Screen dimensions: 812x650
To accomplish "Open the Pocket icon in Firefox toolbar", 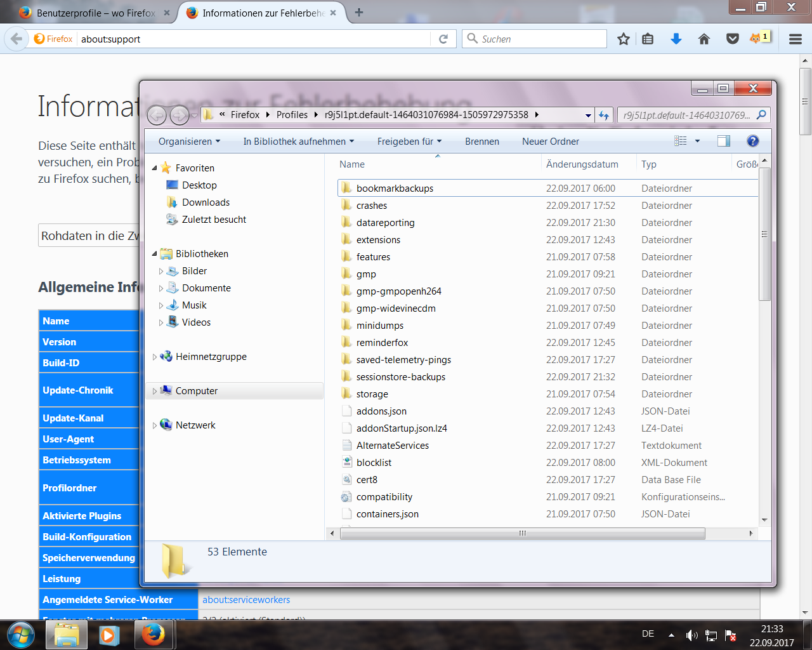I will coord(733,39).
